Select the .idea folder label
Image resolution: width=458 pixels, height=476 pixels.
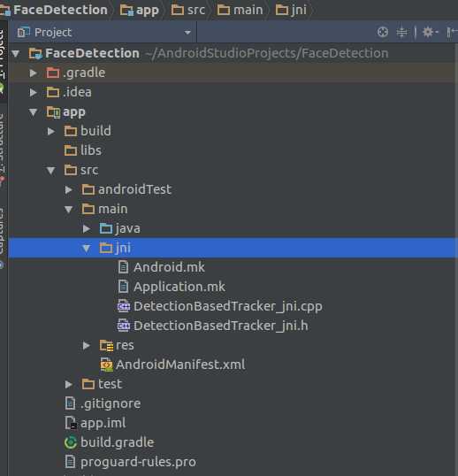click(77, 92)
